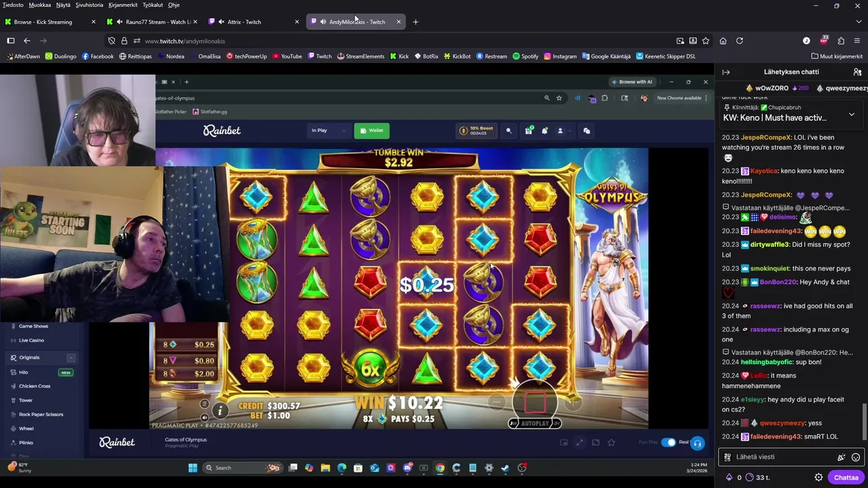Open the chat emote picker smiley
Image resolution: width=868 pixels, height=488 pixels.
click(856, 457)
